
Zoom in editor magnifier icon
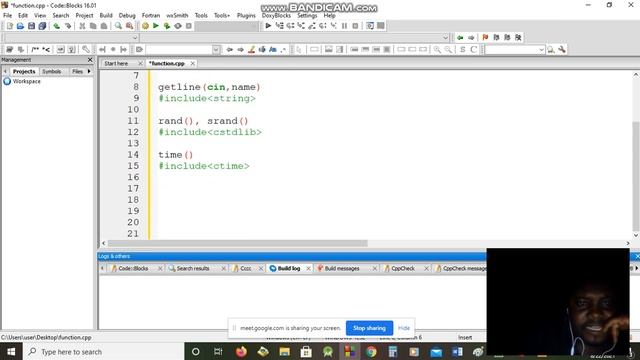click(x=437, y=49)
